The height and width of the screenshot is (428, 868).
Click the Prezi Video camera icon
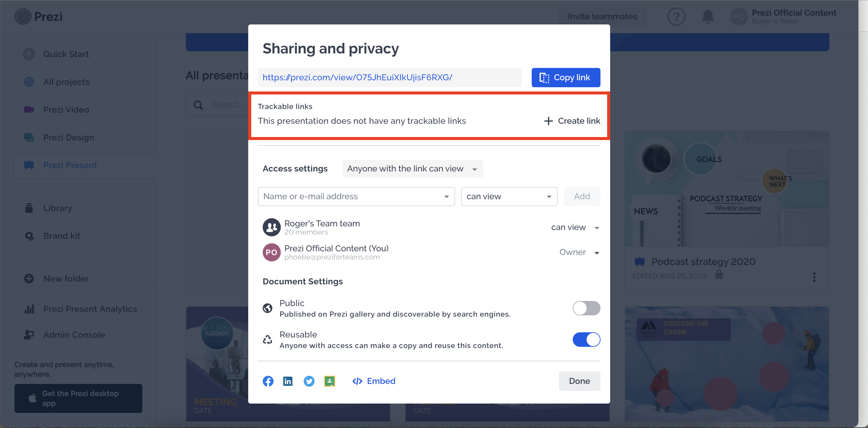(29, 110)
